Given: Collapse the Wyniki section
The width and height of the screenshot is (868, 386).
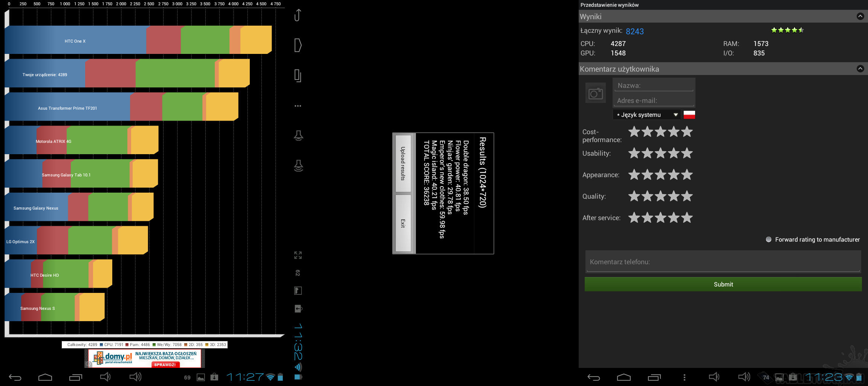Looking at the screenshot, I should click(x=860, y=17).
